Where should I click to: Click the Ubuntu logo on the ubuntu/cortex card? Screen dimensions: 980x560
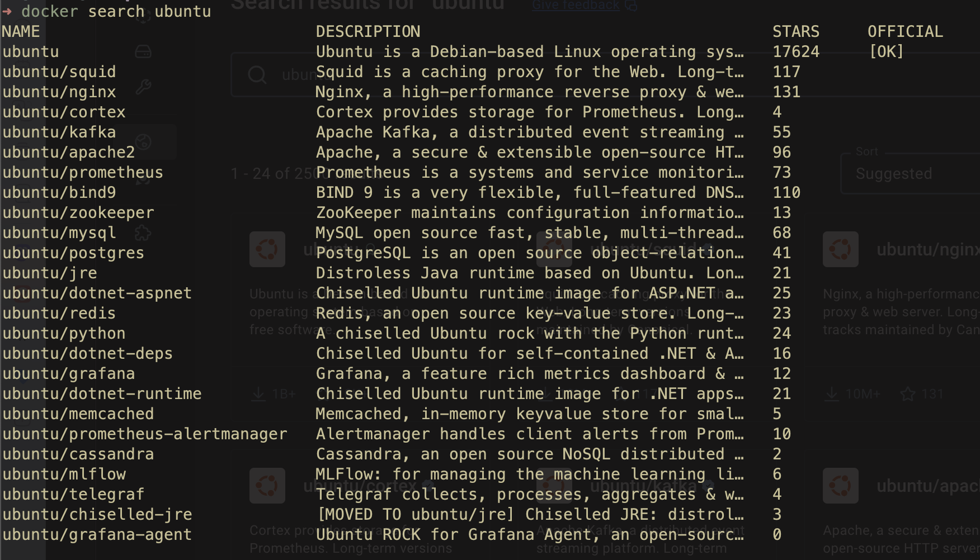(267, 486)
